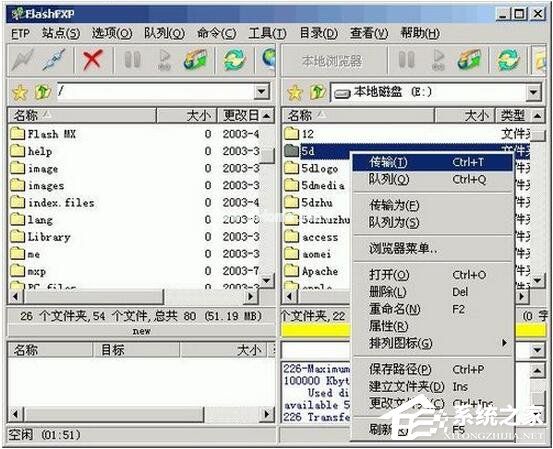Choose 队列为(S) in the context menu
The height and width of the screenshot is (449, 553).
pyautogui.click(x=433, y=222)
